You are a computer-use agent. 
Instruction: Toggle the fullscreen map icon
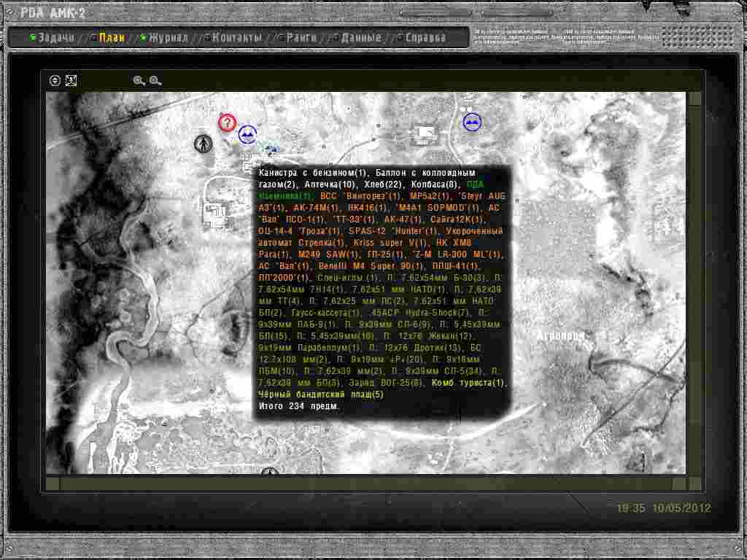point(71,81)
